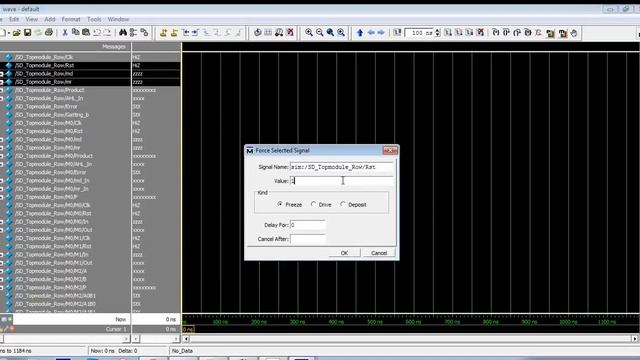Confirm force with OK button
The width and height of the screenshot is (640, 360).
[x=344, y=253]
